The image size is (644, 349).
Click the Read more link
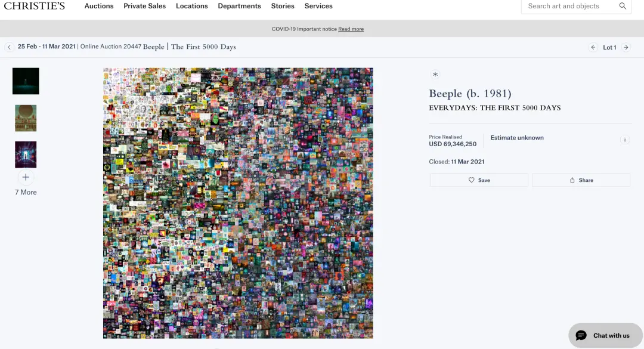(x=351, y=29)
